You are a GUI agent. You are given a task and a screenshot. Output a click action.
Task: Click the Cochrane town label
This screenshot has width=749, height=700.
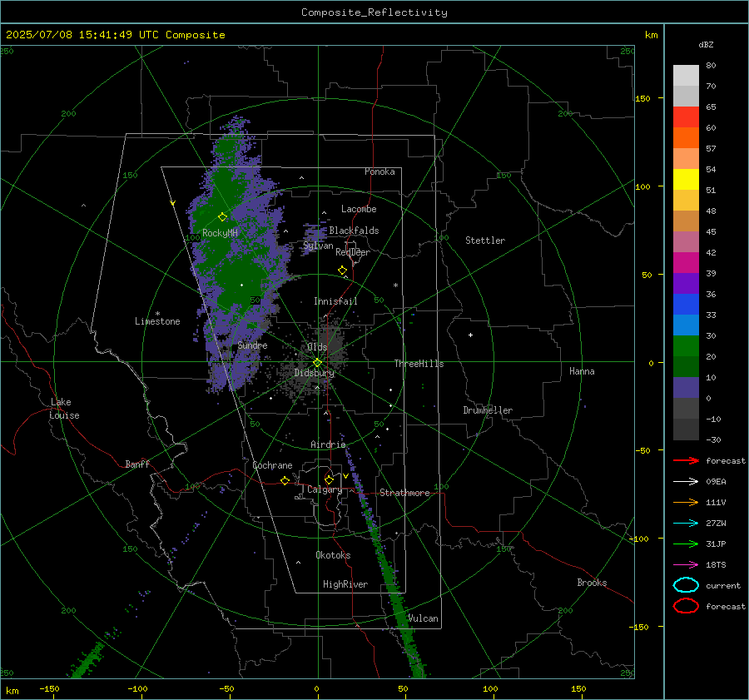272,465
